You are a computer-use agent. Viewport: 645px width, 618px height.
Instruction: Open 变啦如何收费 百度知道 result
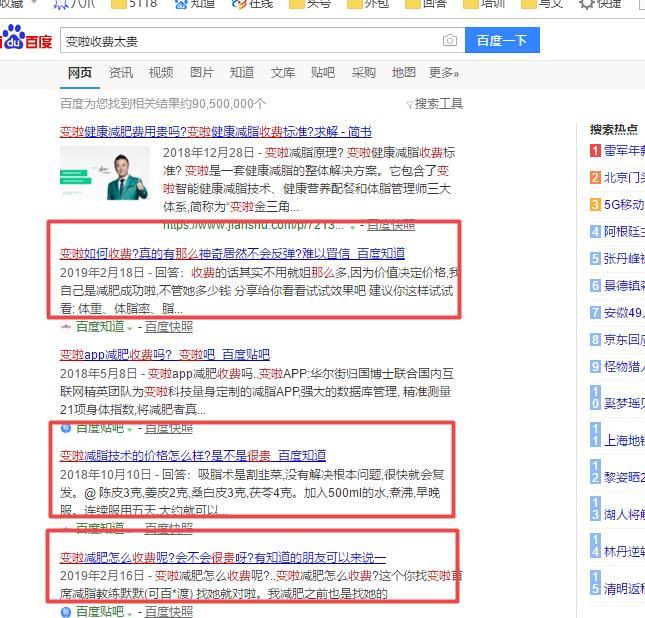click(232, 253)
